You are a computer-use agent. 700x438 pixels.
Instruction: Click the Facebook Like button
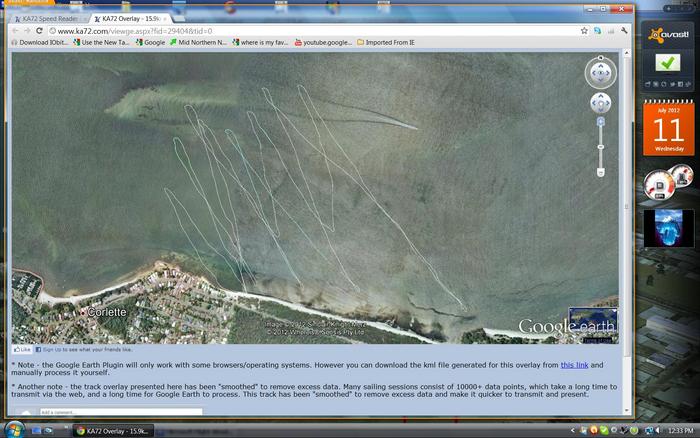[x=22, y=350]
